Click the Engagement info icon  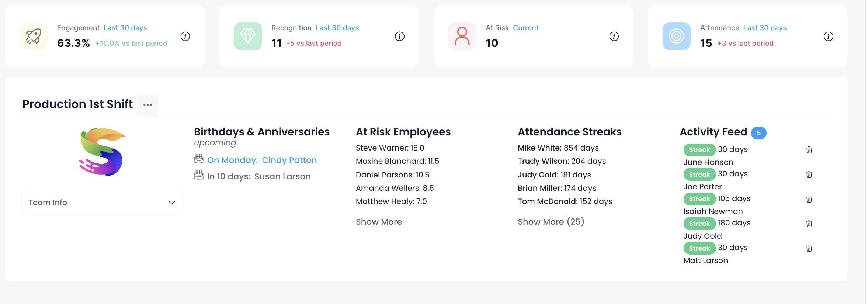point(185,37)
